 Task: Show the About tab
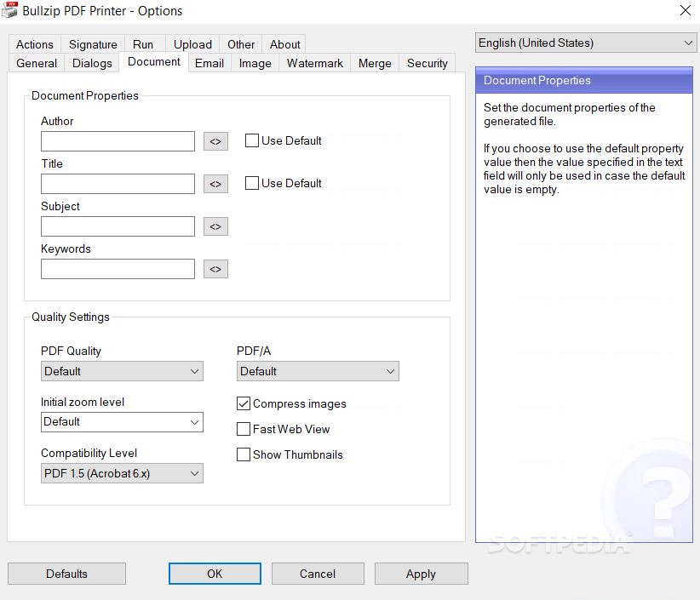click(284, 44)
